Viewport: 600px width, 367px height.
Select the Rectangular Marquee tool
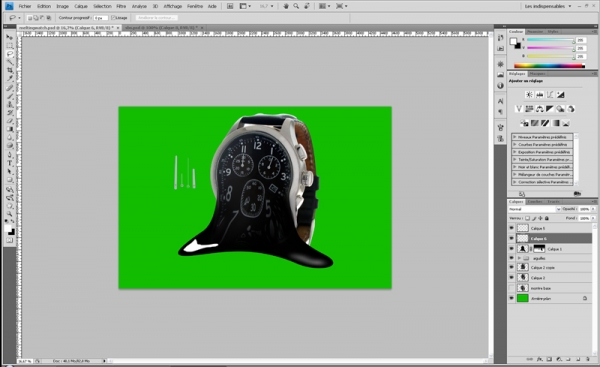10,46
